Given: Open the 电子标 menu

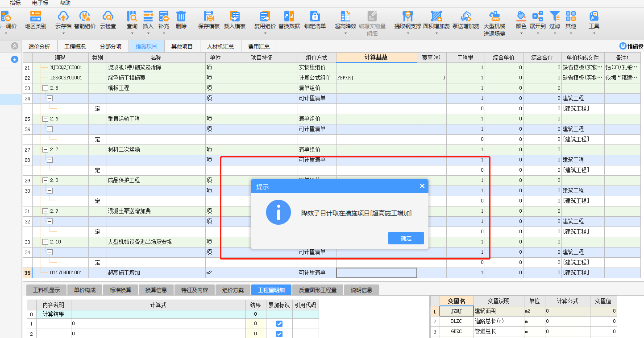Looking at the screenshot, I should point(40,3).
